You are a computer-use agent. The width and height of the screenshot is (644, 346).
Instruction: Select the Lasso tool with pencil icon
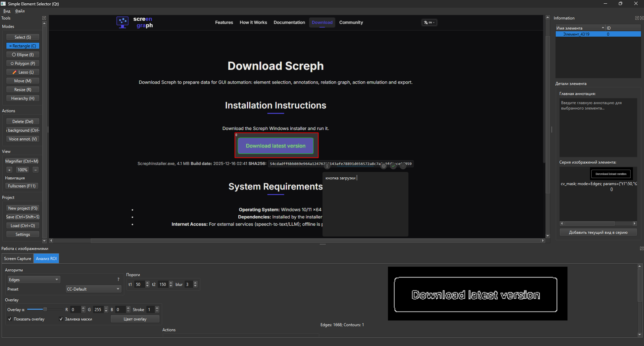pos(22,72)
